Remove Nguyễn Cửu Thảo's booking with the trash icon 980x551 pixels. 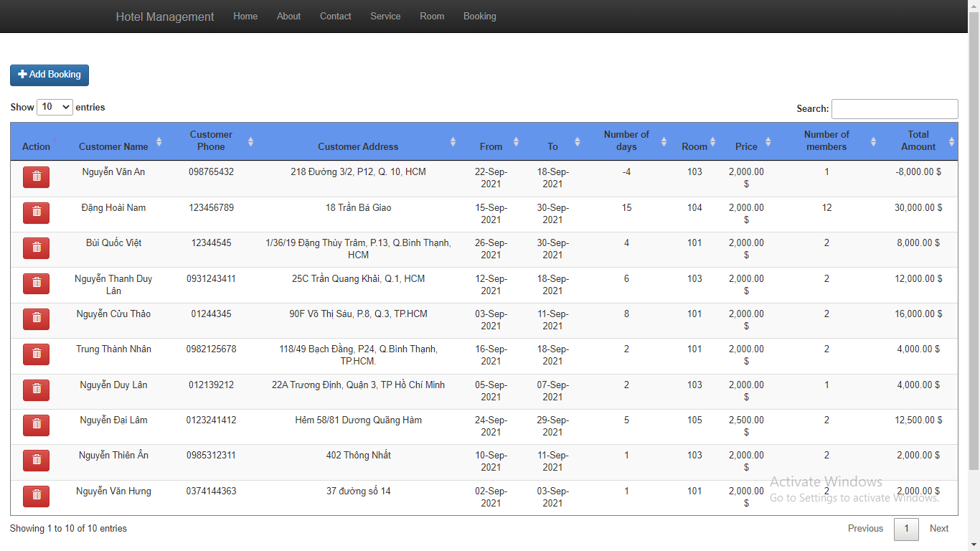36,319
